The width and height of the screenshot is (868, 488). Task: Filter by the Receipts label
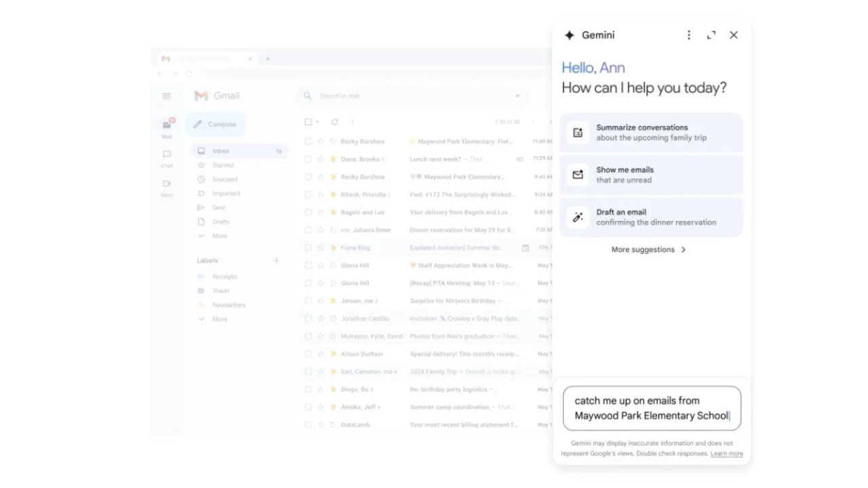click(x=224, y=277)
